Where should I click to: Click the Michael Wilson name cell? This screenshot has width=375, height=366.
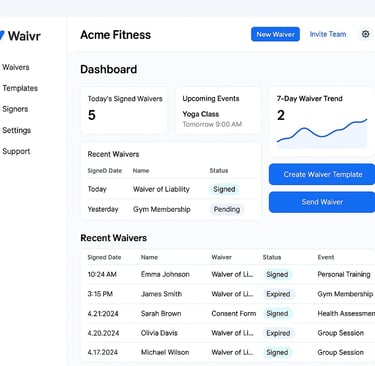point(165,352)
